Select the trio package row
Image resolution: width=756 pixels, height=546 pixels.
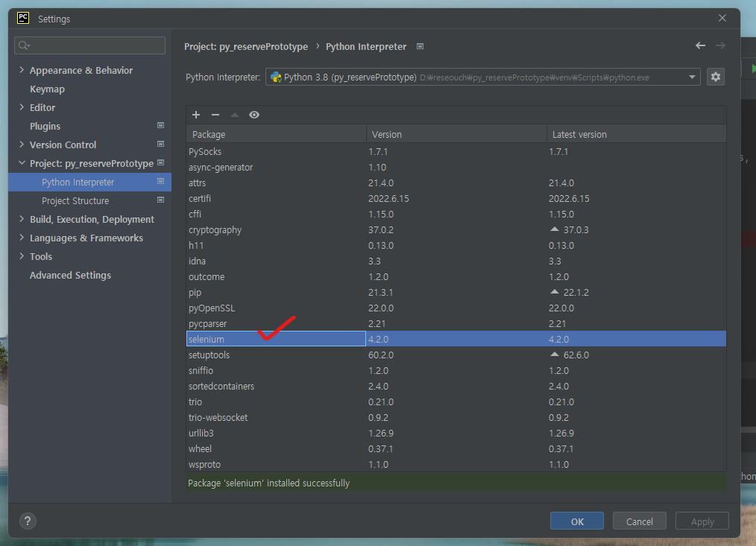click(456, 402)
